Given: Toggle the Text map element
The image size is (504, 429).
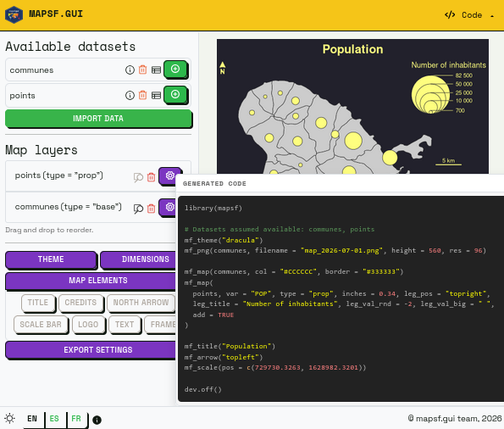Looking at the screenshot, I should [x=125, y=325].
